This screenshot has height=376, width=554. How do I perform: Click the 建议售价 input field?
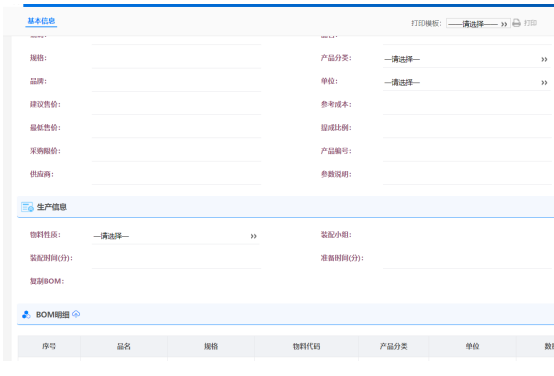(x=176, y=106)
